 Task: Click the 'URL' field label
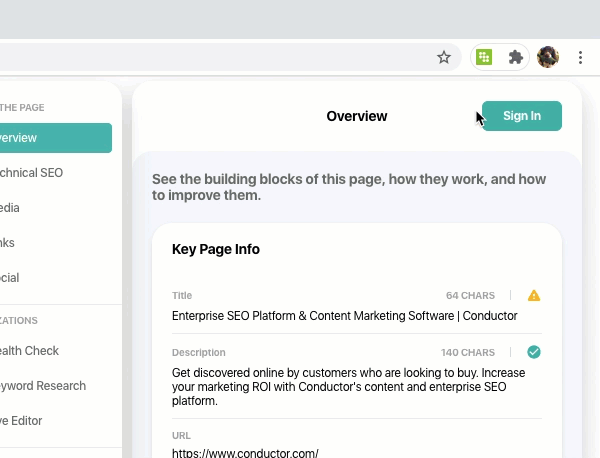coord(181,435)
